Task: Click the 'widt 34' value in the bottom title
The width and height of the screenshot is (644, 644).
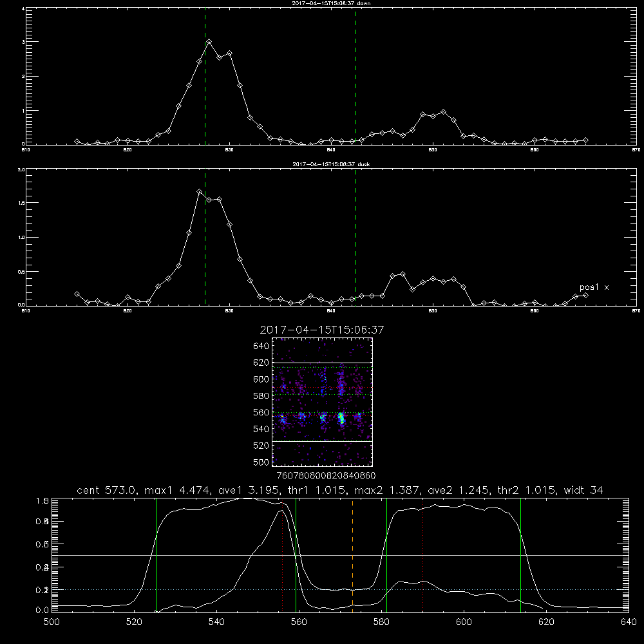Action: pyautogui.click(x=583, y=490)
